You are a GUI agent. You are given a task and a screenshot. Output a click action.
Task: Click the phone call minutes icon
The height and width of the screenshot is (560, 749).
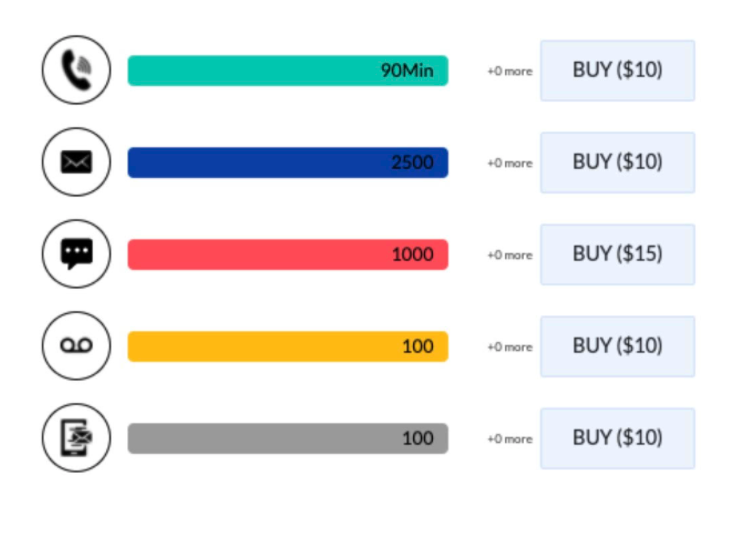click(x=76, y=70)
